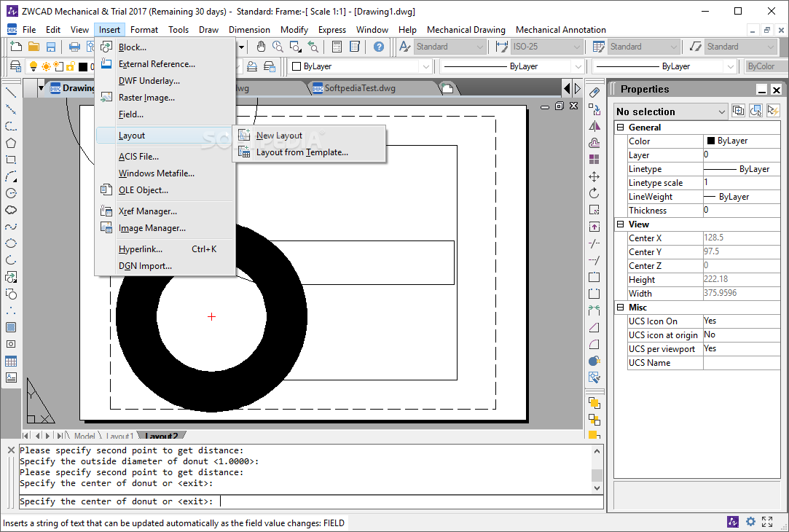The height and width of the screenshot is (532, 789).
Task: Choose Layout from Template submenu item
Action: click(x=309, y=152)
